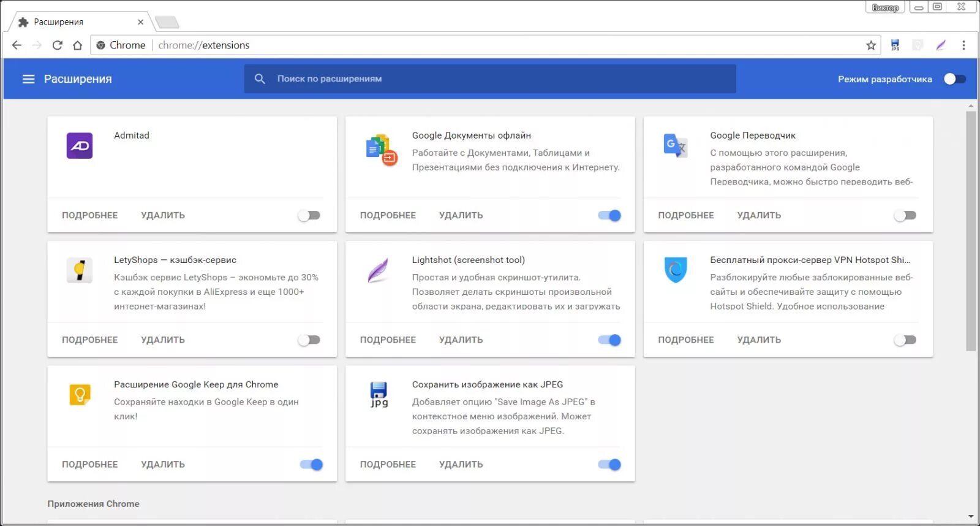The image size is (980, 526).
Task: Click the page vertical scrollbar thumb
Action: point(971,231)
